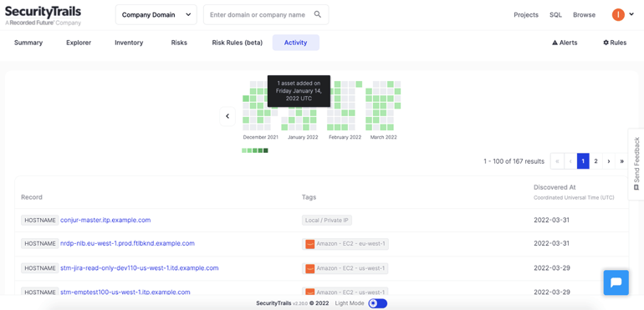
Task: Go to the previous calendar months arrow
Action: click(x=227, y=117)
